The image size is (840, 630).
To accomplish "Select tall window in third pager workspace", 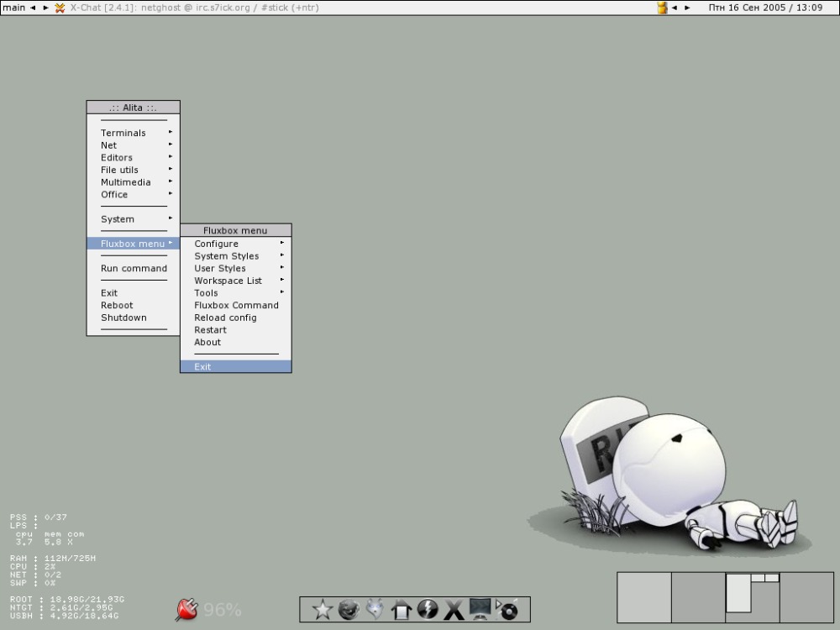I will (738, 592).
